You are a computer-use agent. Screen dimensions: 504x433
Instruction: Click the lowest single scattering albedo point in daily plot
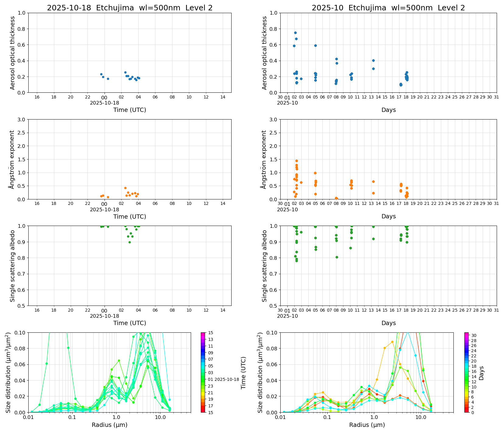130,242
